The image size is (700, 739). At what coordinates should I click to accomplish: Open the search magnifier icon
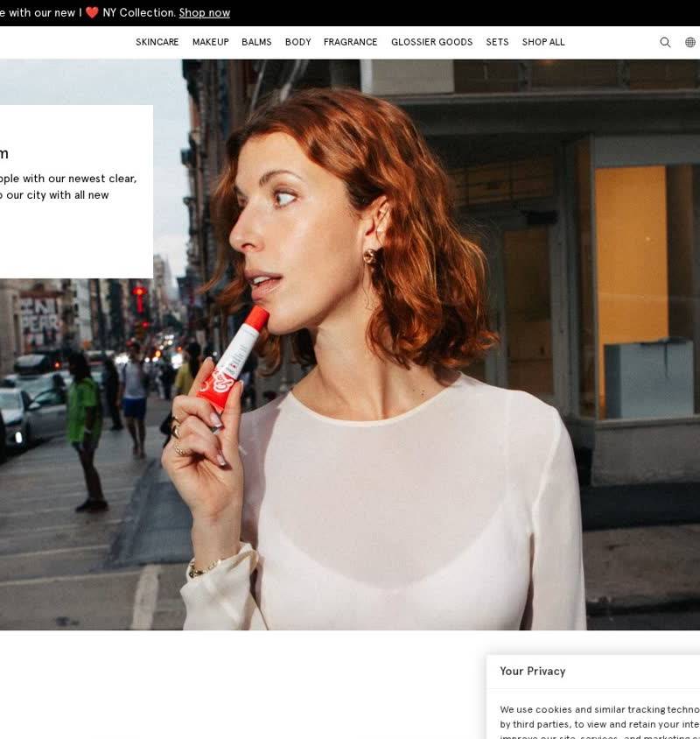665,42
